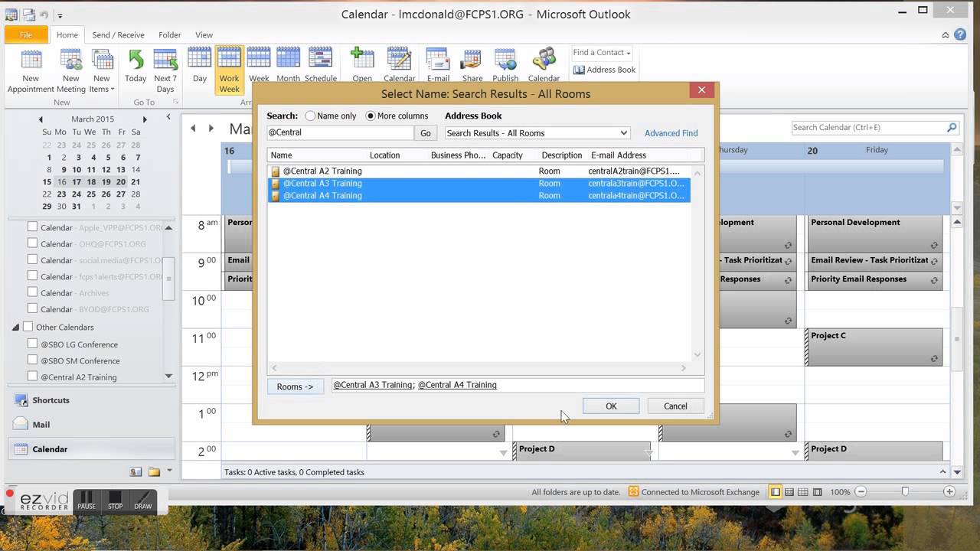Click the @Central search input field
This screenshot has width=980, height=551.
340,132
